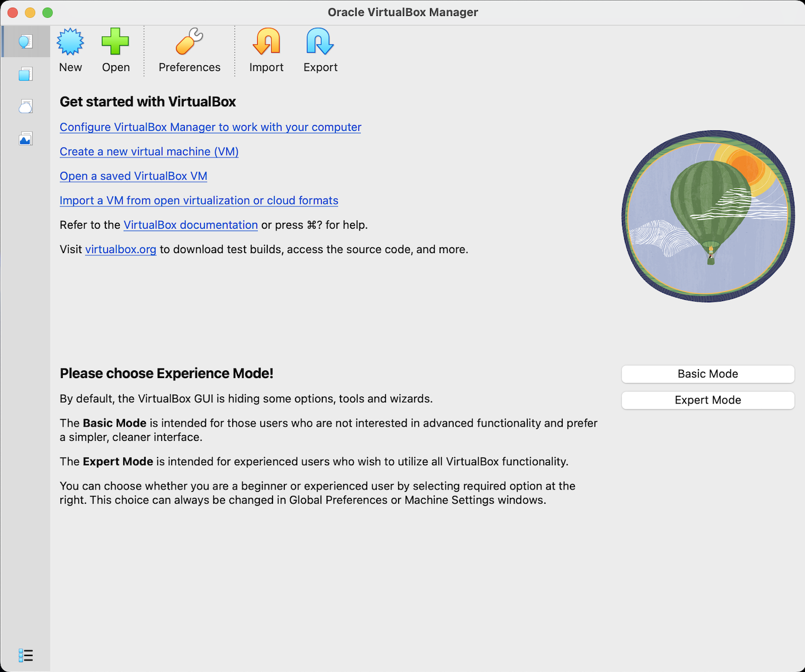Click the hot air balloon illustration
The height and width of the screenshot is (672, 805).
point(708,216)
